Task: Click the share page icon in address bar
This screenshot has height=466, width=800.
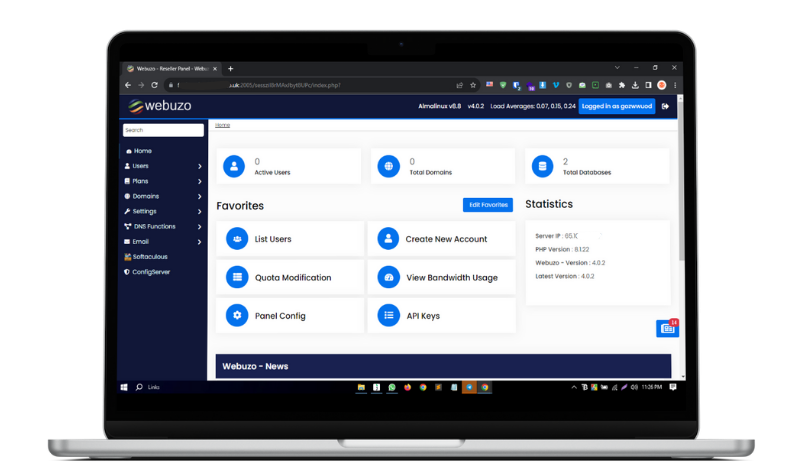Action: click(x=459, y=85)
